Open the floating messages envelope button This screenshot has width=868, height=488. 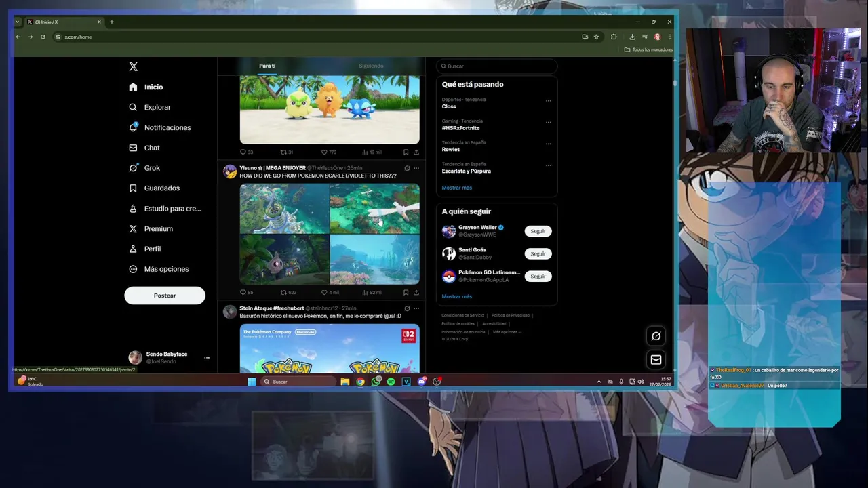[656, 360]
